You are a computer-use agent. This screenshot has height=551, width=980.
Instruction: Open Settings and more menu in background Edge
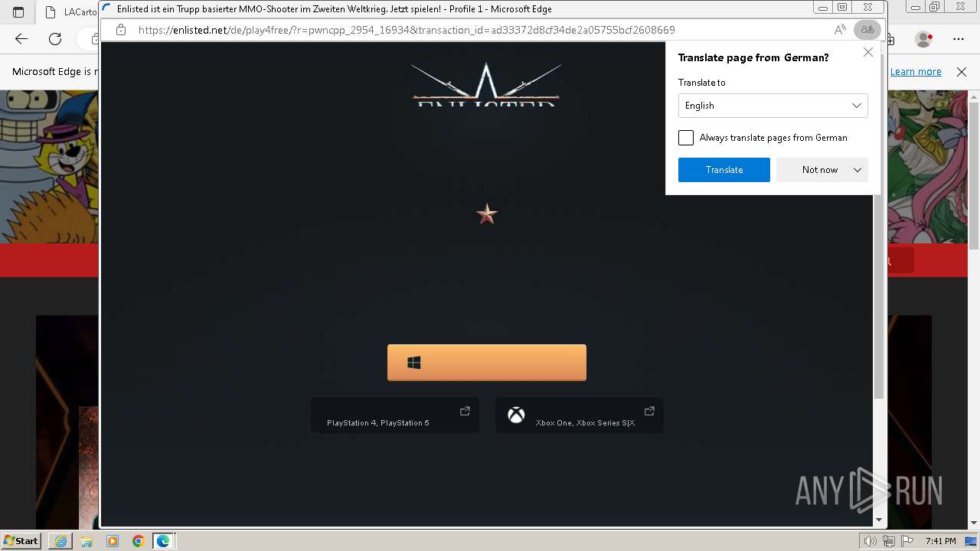click(x=959, y=38)
